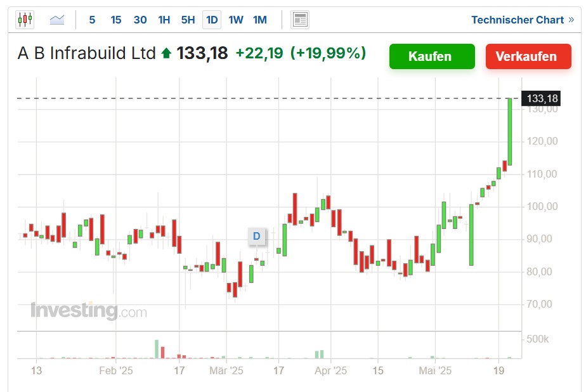The width and height of the screenshot is (586, 392).
Task: Click the green Kaufen button
Action: click(x=432, y=56)
